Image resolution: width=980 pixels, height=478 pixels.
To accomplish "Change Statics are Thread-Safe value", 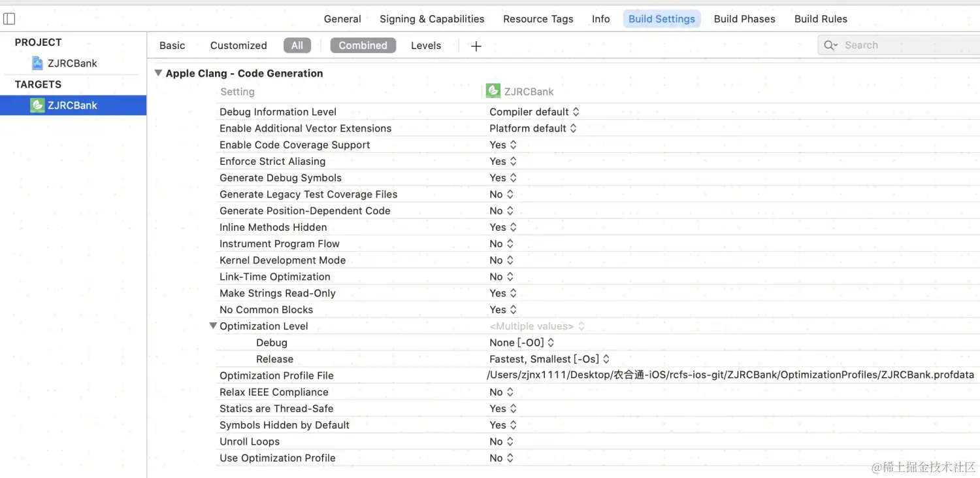I will pyautogui.click(x=503, y=409).
